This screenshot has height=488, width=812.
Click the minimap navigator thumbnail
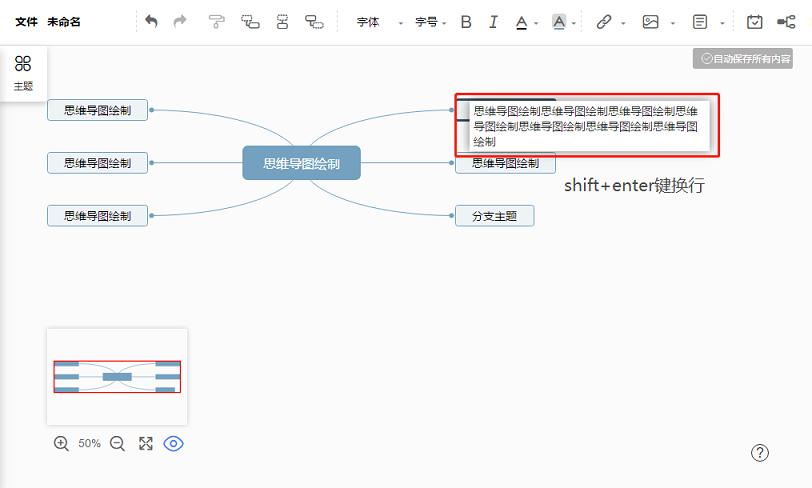tap(117, 377)
